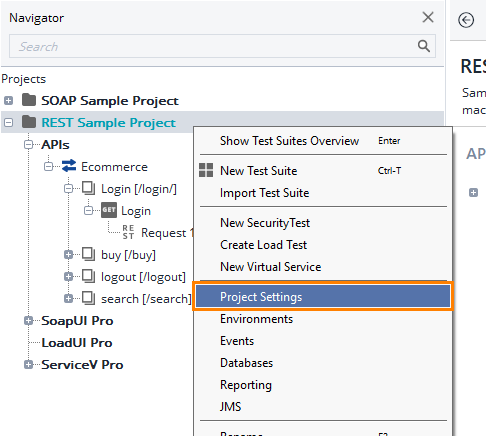486x436 pixels.
Task: Collapse the GET Login method node
Action: click(89, 210)
